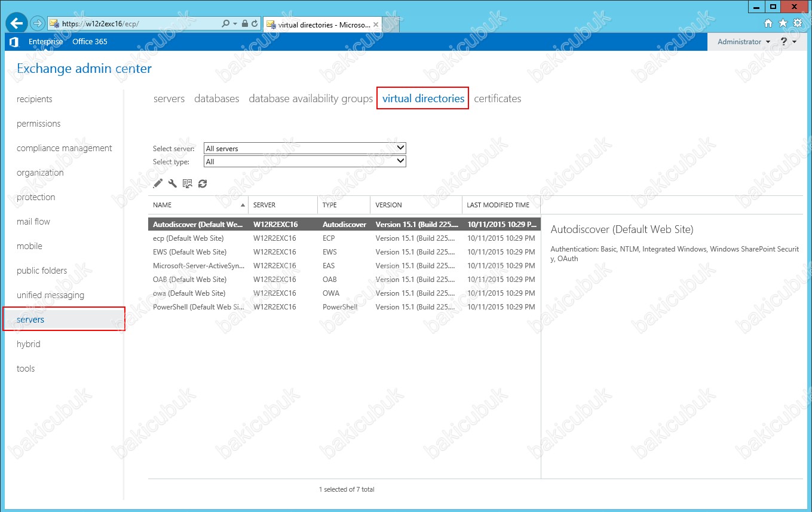
Task: Switch to the databases tab
Action: pos(217,99)
